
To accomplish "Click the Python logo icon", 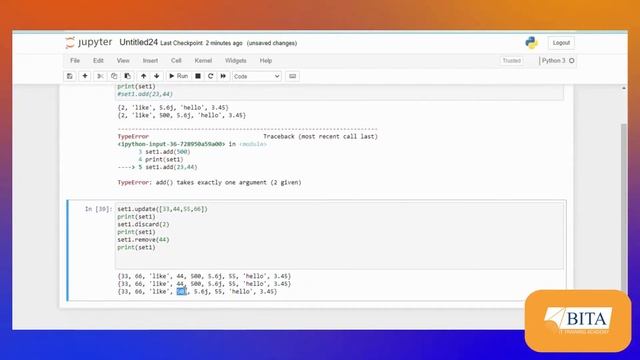I will [531, 42].
